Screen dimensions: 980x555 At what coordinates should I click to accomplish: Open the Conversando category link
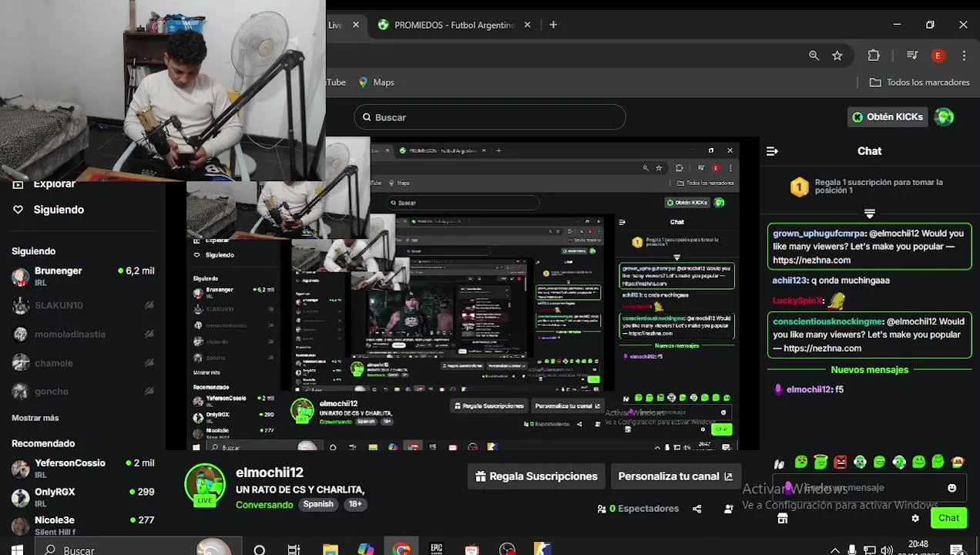coord(264,505)
